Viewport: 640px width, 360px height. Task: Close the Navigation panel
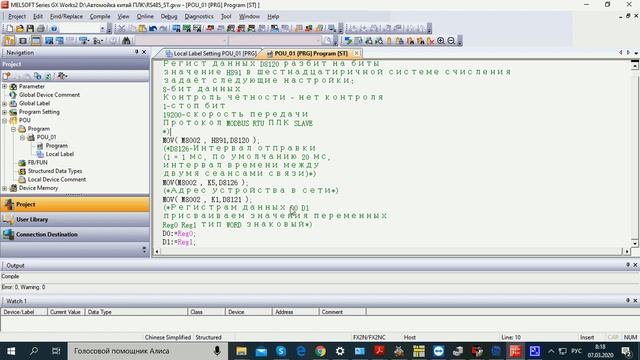pos(144,52)
